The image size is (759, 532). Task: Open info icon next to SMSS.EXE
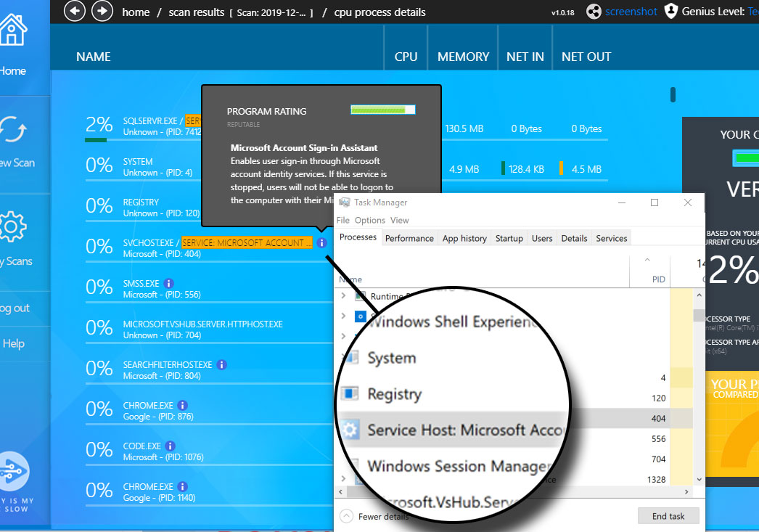(x=168, y=283)
